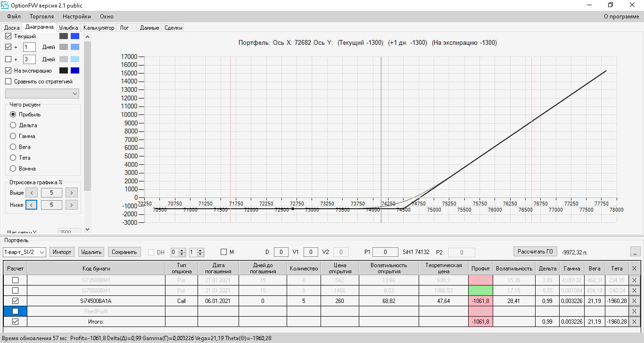
Task: Open the portfolio selector 1-вар-т_SI/2 dropdown
Action: click(x=25, y=252)
